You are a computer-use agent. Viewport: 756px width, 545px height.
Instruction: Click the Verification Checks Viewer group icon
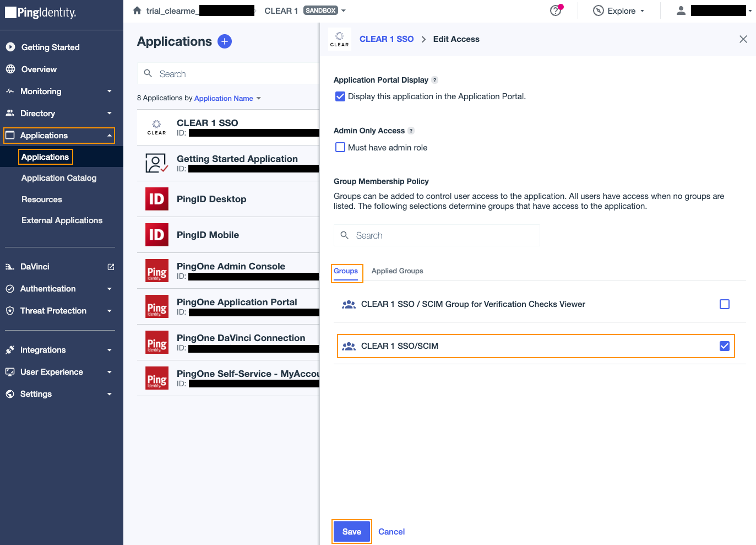(x=349, y=304)
